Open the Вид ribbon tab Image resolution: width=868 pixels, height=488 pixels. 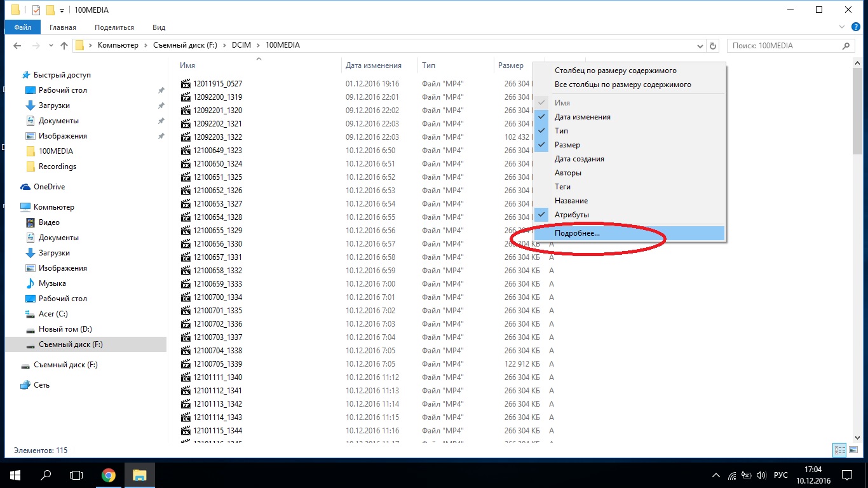click(159, 27)
